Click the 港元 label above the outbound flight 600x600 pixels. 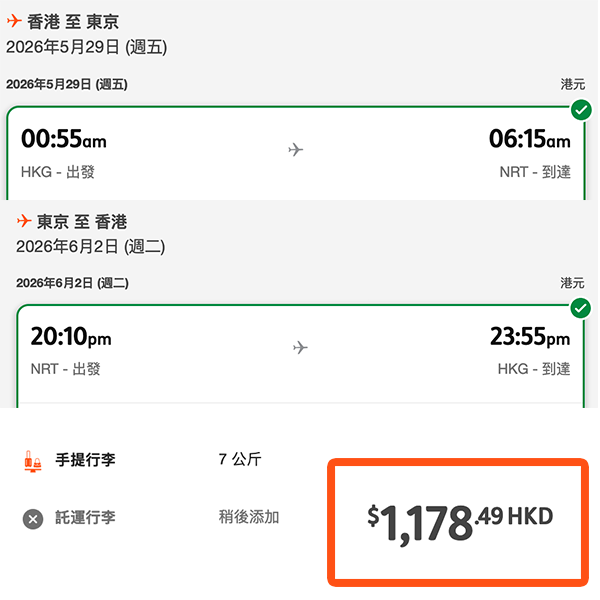[x=574, y=85]
